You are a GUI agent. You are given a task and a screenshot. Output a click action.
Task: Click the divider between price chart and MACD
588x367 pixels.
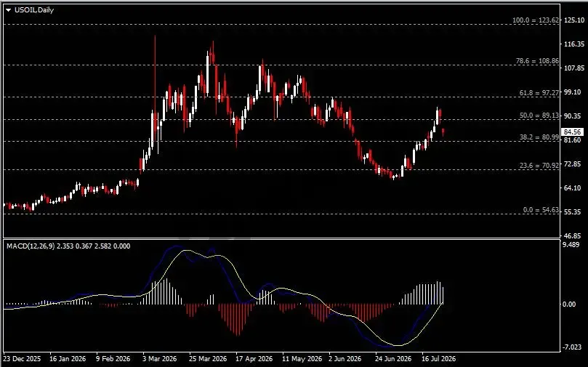281,238
